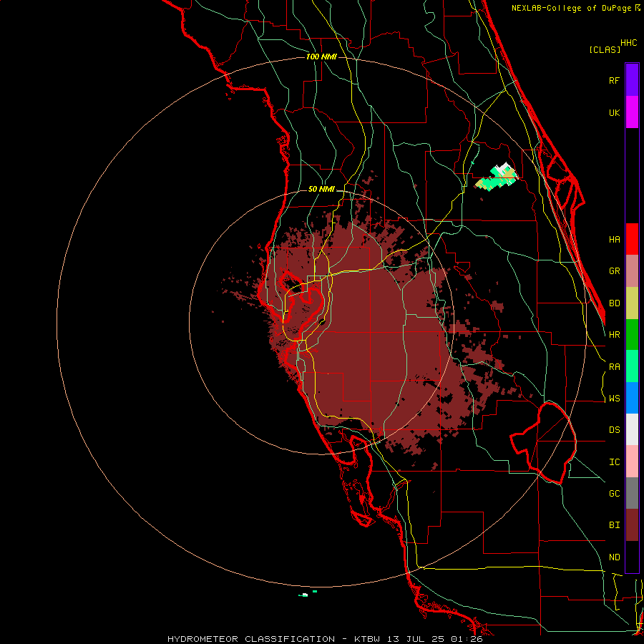Select the 'GR' legend label

[614, 271]
